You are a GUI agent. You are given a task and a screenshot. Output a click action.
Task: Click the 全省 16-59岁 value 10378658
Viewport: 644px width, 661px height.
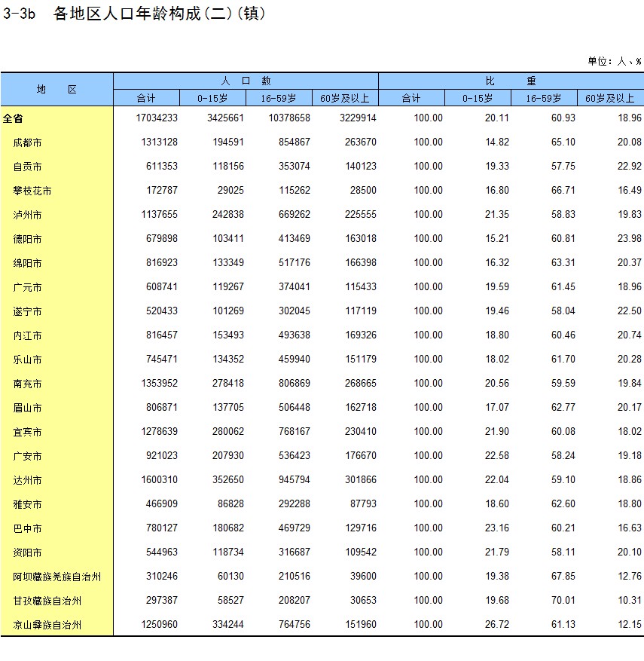click(289, 118)
